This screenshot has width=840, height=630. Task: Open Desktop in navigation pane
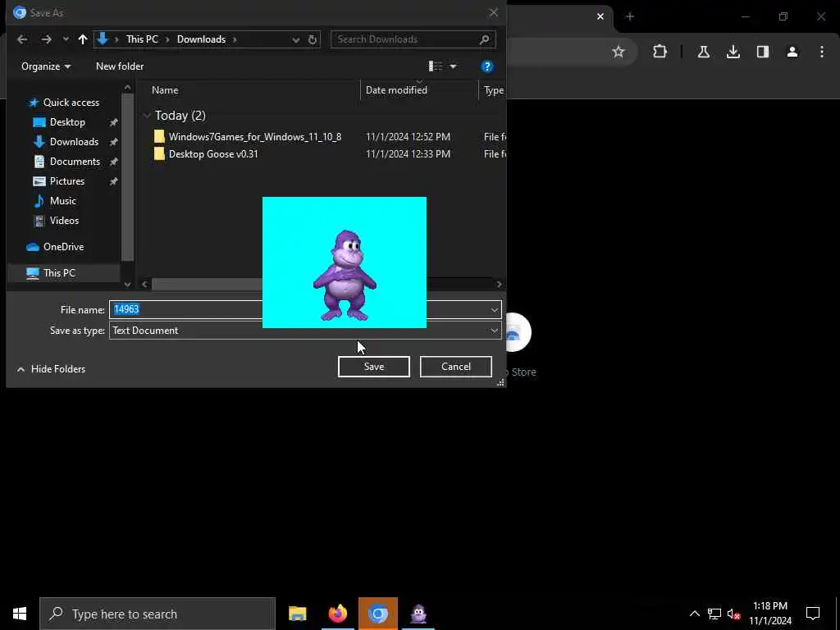click(67, 122)
